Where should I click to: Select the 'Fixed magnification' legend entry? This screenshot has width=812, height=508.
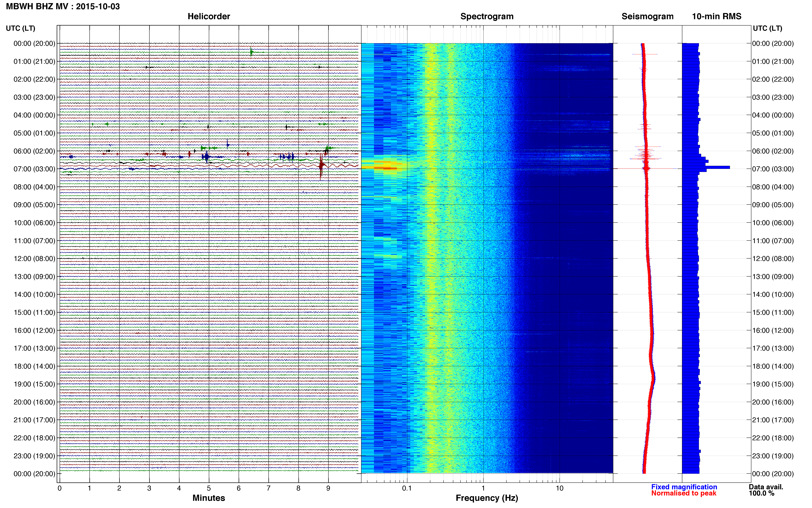(x=684, y=487)
